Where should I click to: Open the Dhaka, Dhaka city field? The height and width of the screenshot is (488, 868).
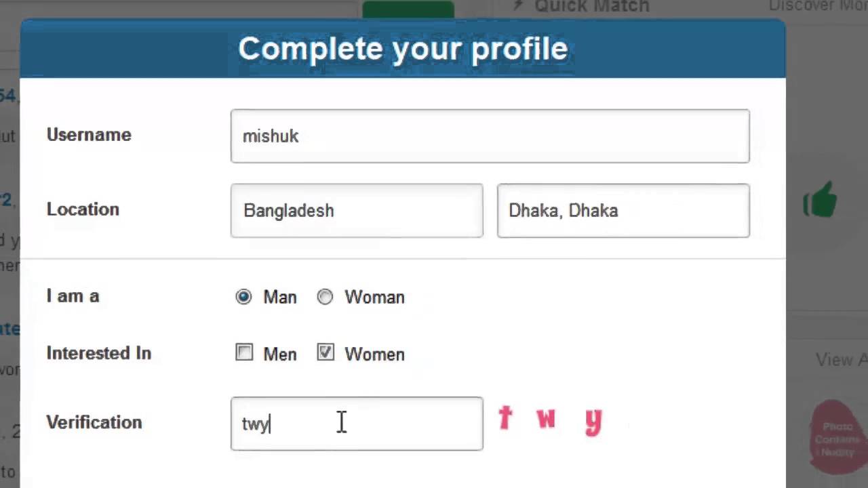pyautogui.click(x=623, y=211)
